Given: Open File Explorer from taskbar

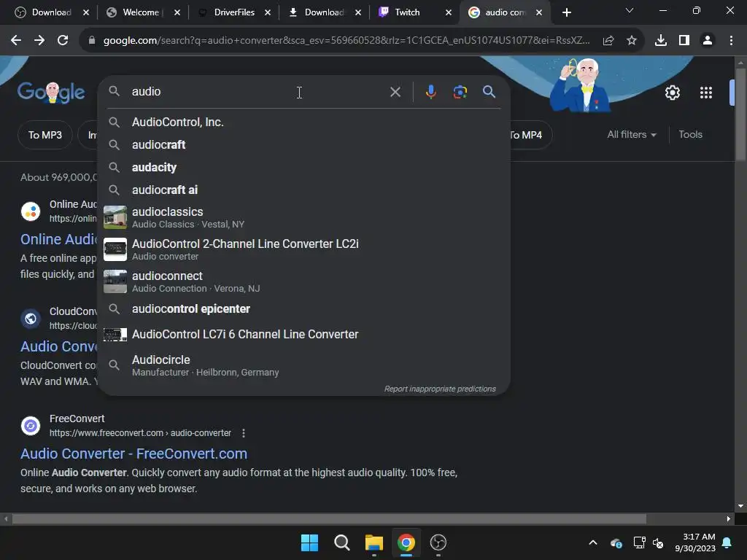Looking at the screenshot, I should click(374, 542).
